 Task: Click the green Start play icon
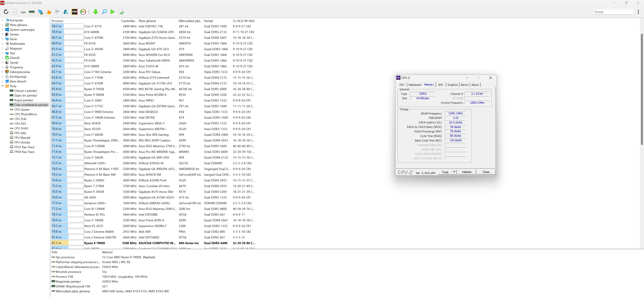coord(113,12)
